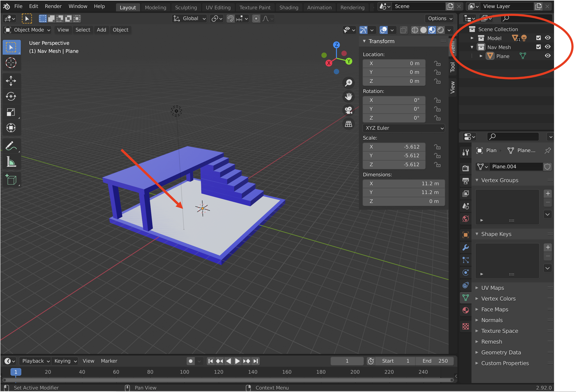Expand the Geometry Data panel
Viewport: 576px width, 392px height.
click(x=501, y=352)
